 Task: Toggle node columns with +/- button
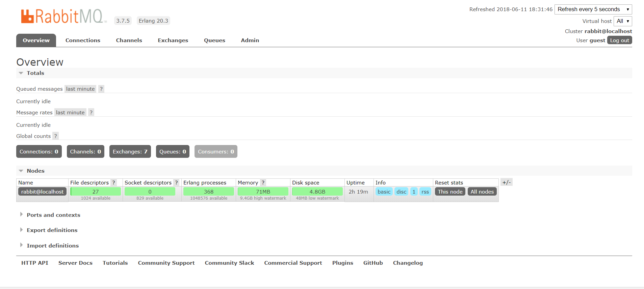click(506, 182)
